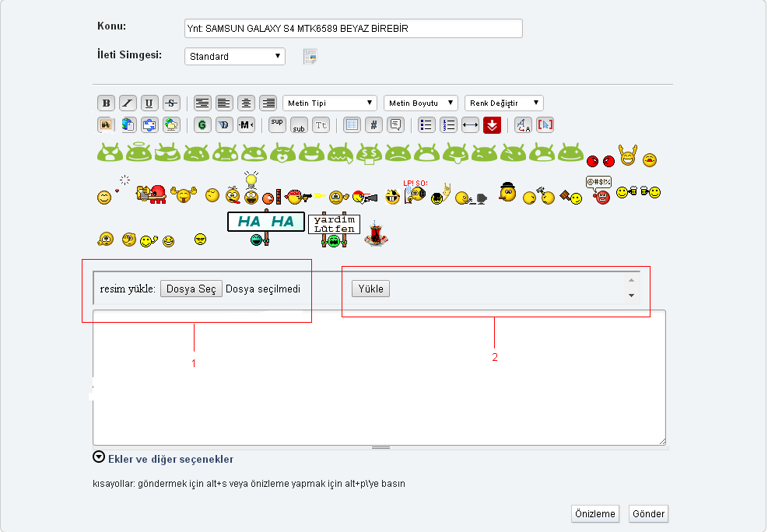The width and height of the screenshot is (768, 532).
Task: Insert a table
Action: (352, 125)
